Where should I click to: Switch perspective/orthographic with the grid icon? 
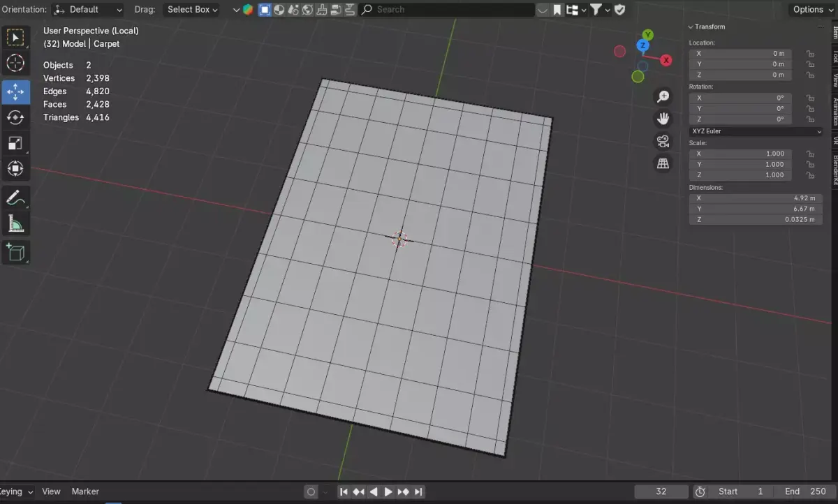coord(663,163)
